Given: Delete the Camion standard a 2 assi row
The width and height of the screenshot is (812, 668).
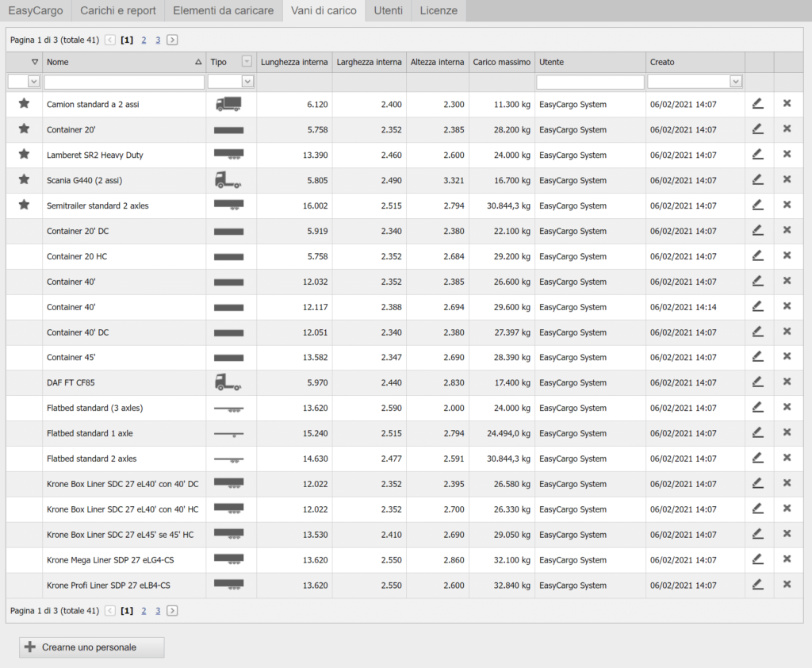Looking at the screenshot, I should pyautogui.click(x=787, y=104).
